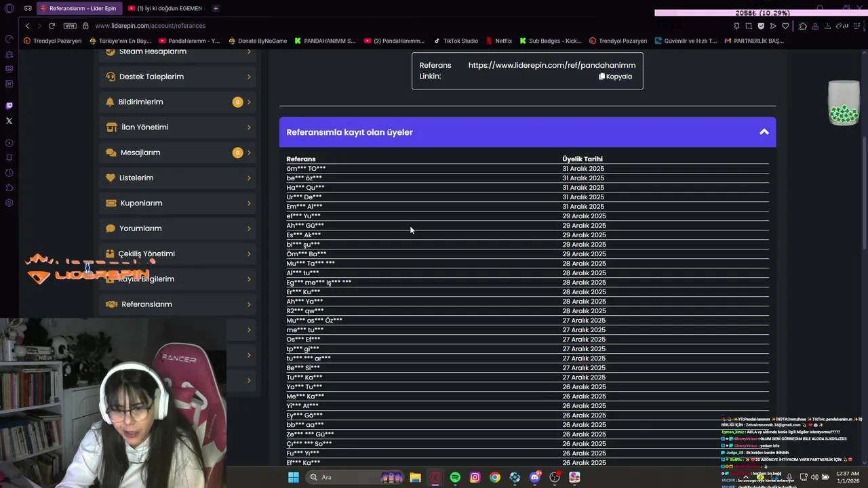Viewport: 868px width, 488px height.
Task: Open the TikTok Studio bookmark
Action: point(456,41)
